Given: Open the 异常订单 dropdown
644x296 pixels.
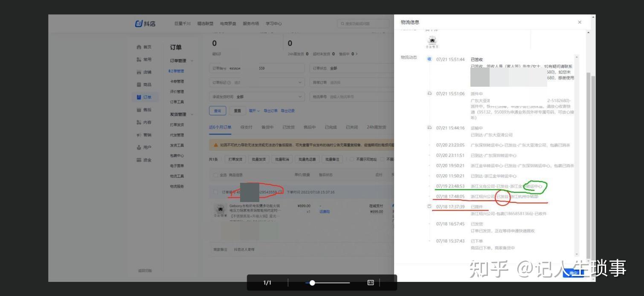Looking at the screenshot, I should coord(352,82).
